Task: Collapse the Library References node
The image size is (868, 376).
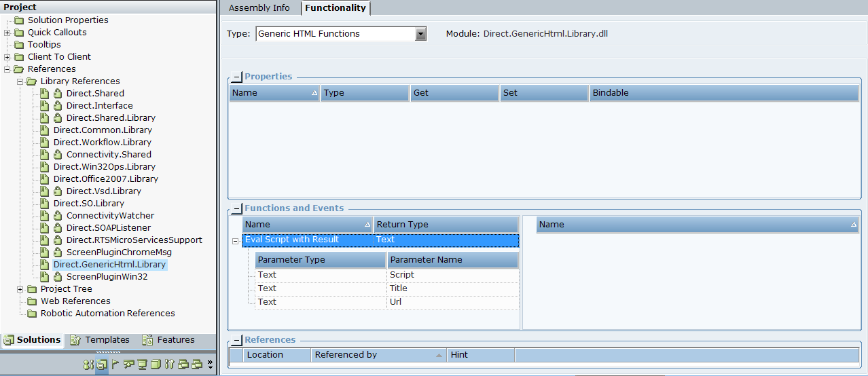Action: click(x=20, y=81)
